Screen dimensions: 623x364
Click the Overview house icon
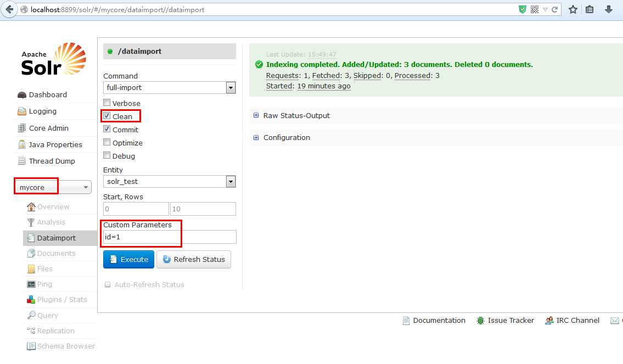31,206
